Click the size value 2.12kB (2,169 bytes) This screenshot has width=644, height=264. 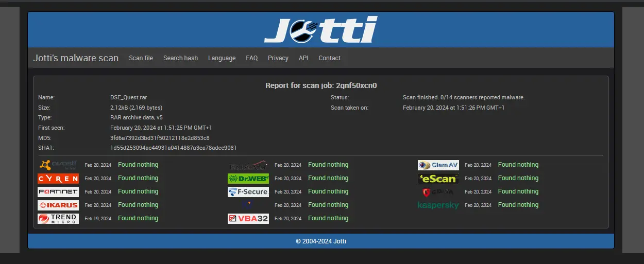coord(136,108)
